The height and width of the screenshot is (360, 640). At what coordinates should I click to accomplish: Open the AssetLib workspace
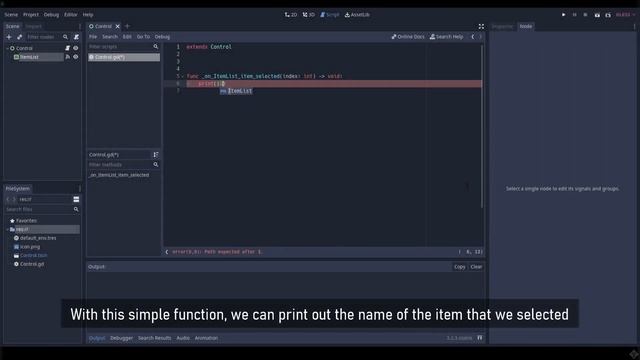point(357,15)
